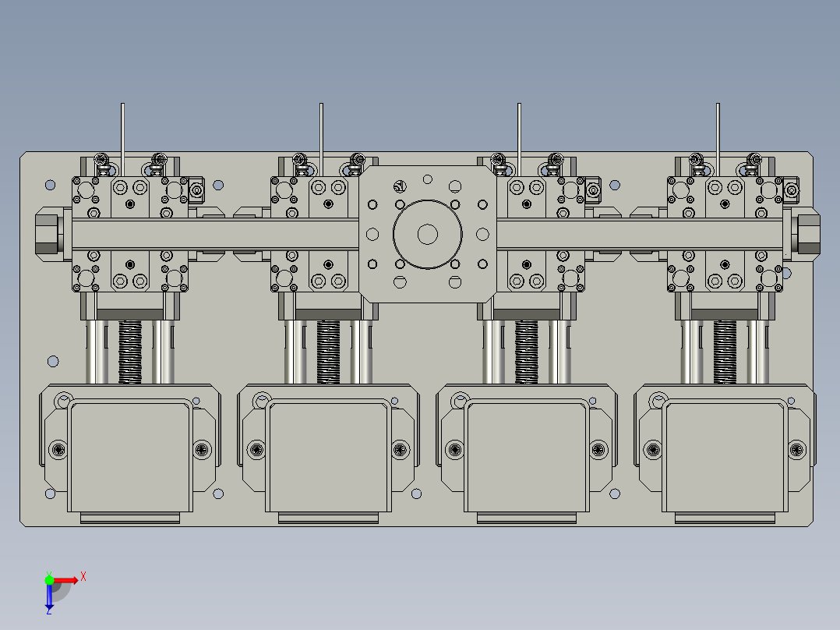Select the rightmost threaded lead screw
The image size is (840, 630).
tap(725, 352)
